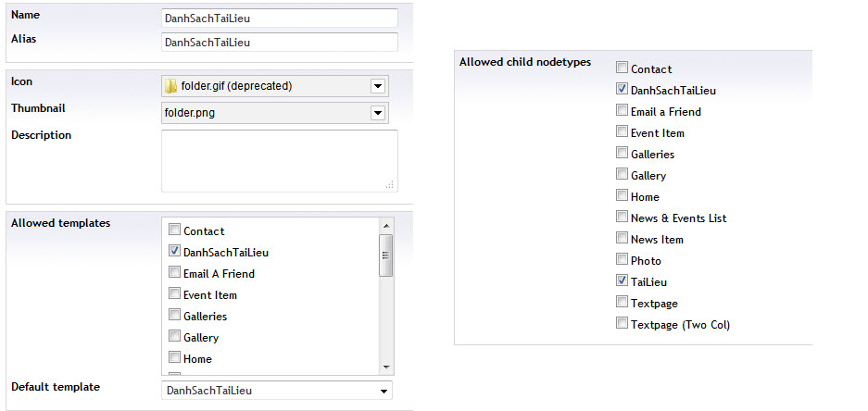This screenshot has width=868, height=411.
Task: Click the Name text field
Action: 279,18
